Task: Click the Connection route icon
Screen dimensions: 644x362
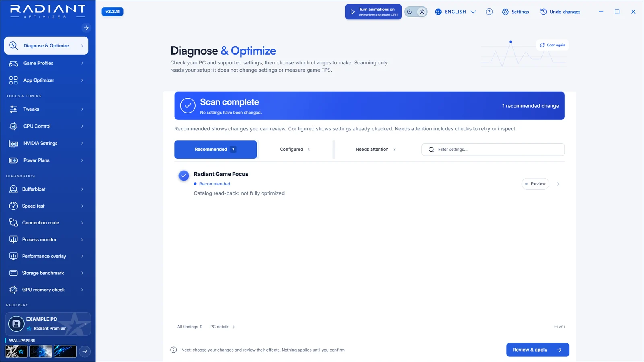Action: click(x=13, y=223)
